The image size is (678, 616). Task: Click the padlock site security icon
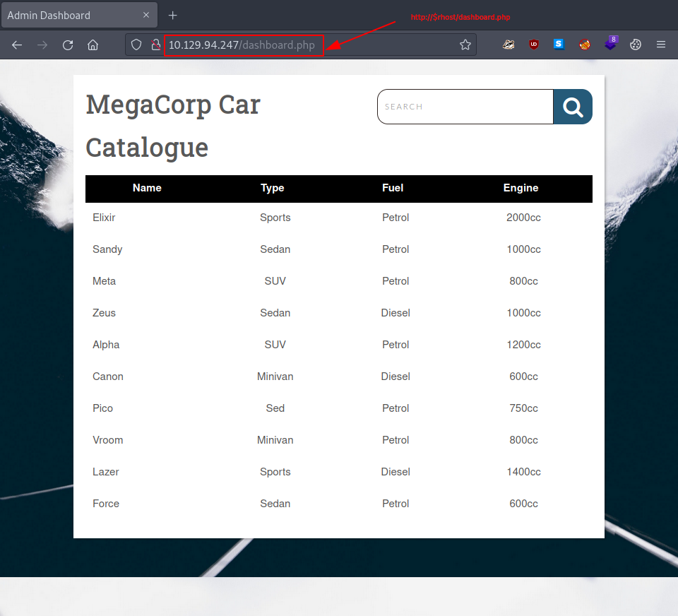click(155, 45)
